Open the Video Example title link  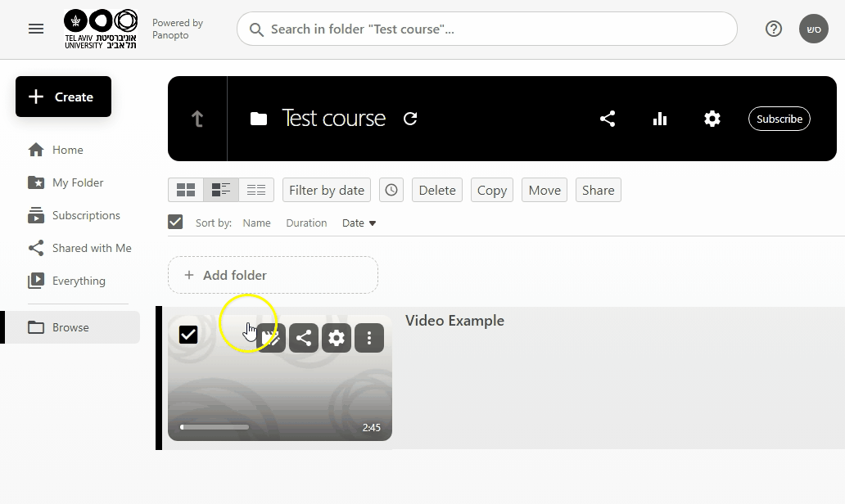tap(454, 321)
